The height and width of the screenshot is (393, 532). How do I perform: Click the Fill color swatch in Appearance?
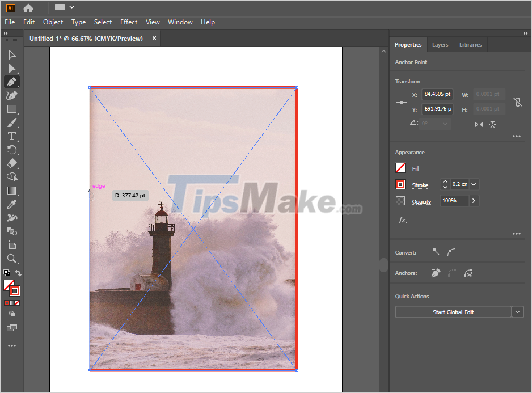point(402,168)
